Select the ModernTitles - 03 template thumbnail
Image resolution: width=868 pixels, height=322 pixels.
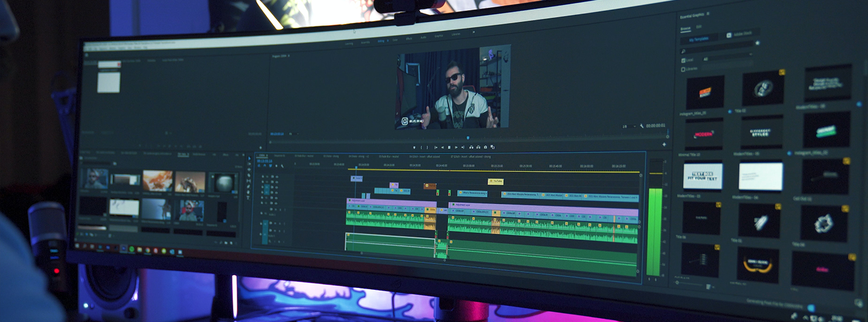(x=703, y=176)
